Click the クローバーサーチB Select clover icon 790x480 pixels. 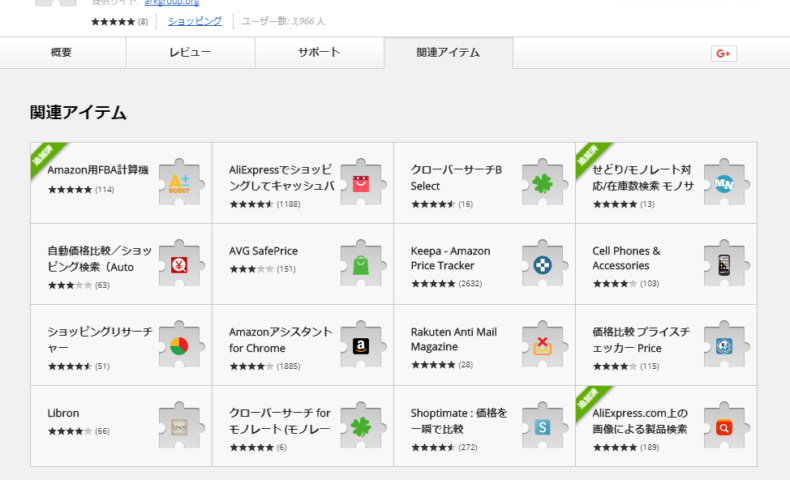(545, 183)
